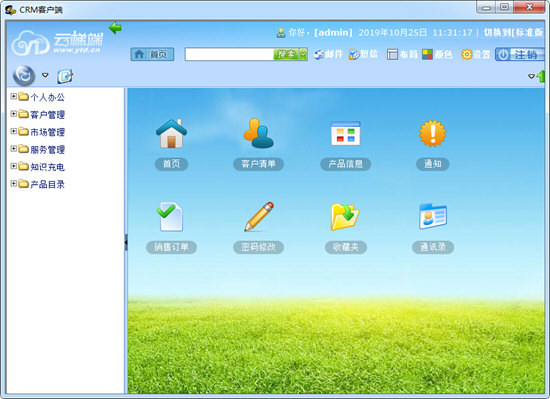Click the 注销 logout button

(x=519, y=55)
